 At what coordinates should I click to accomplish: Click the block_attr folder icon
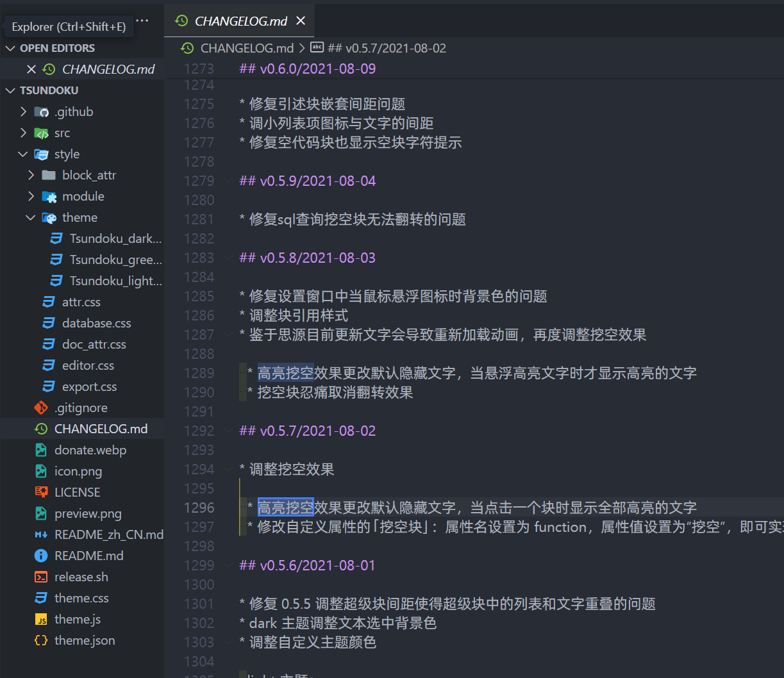(49, 175)
